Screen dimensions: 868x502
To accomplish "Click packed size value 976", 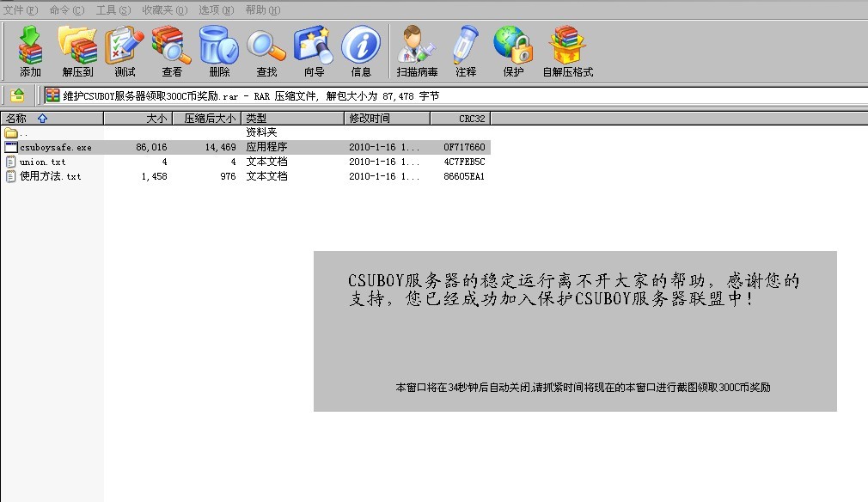I will pos(228,176).
